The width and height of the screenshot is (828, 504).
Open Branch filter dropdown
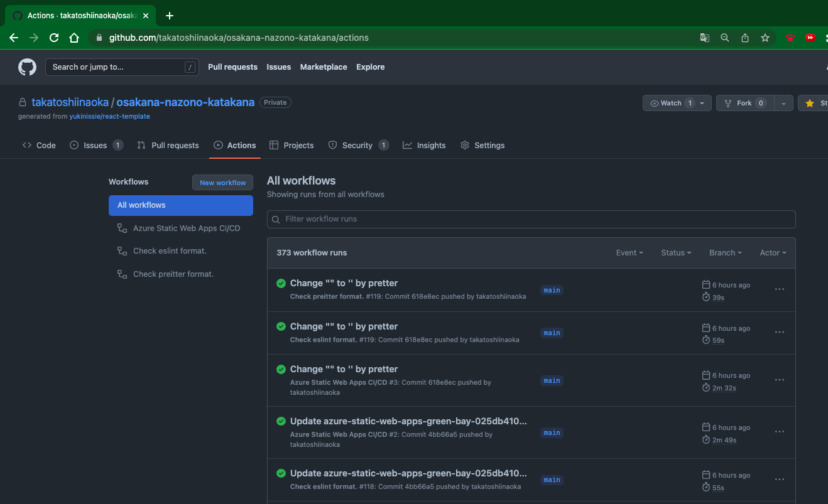click(726, 253)
